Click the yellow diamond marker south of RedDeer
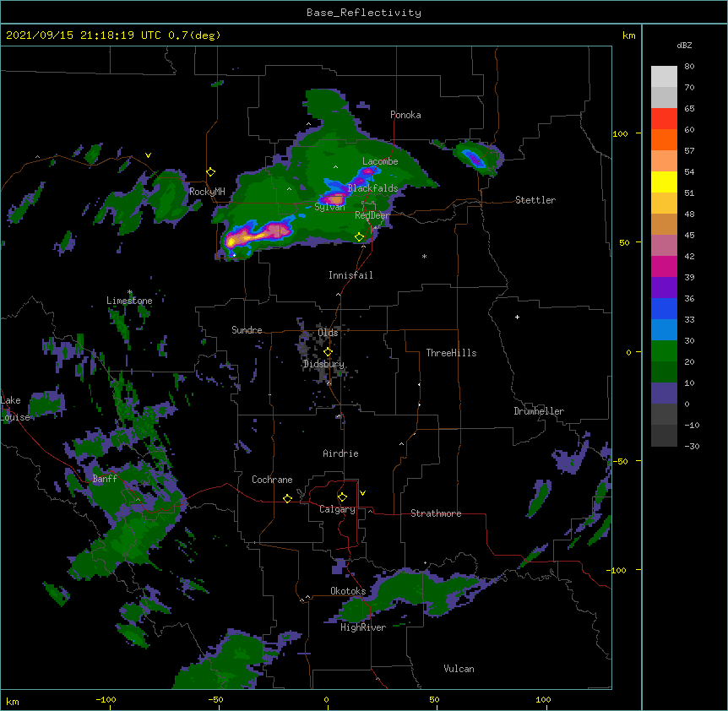728x711 pixels. tap(360, 237)
